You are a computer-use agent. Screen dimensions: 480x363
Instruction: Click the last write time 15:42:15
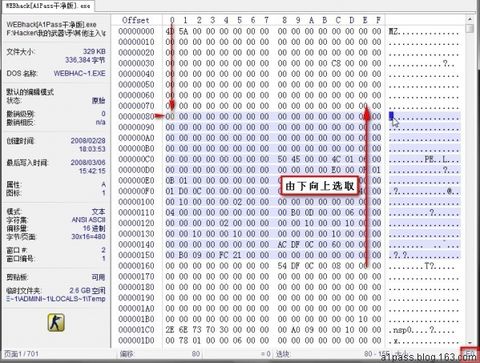click(x=92, y=171)
